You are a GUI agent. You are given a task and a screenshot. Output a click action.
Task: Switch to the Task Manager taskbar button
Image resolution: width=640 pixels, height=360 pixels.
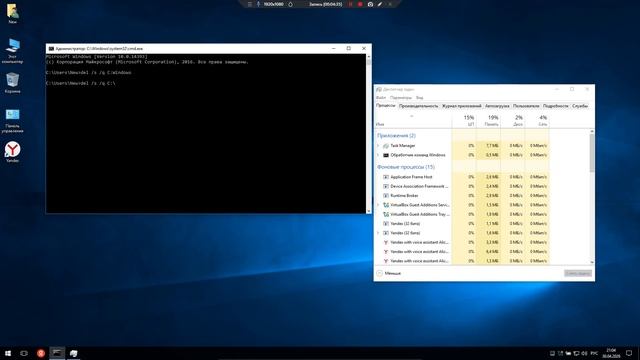pos(73,353)
